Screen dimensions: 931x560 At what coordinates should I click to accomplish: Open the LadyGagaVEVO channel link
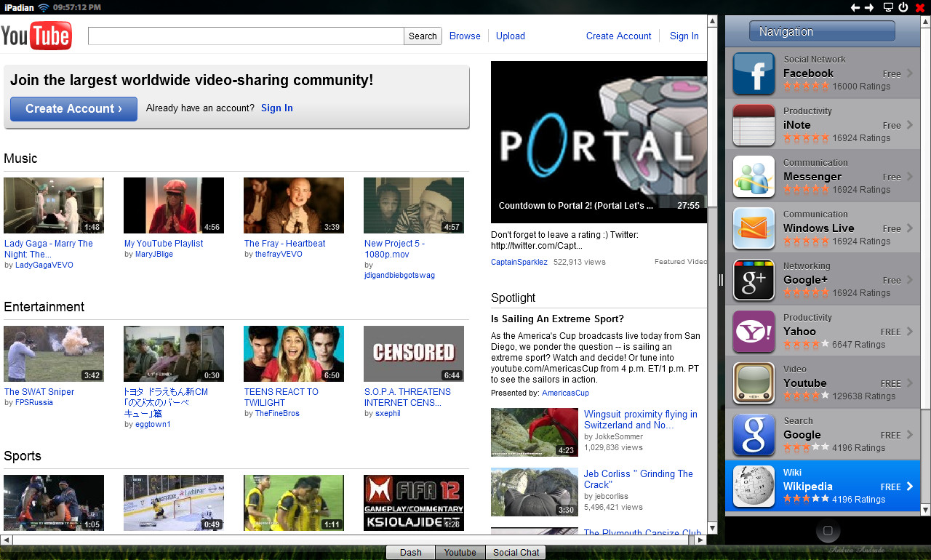click(44, 265)
